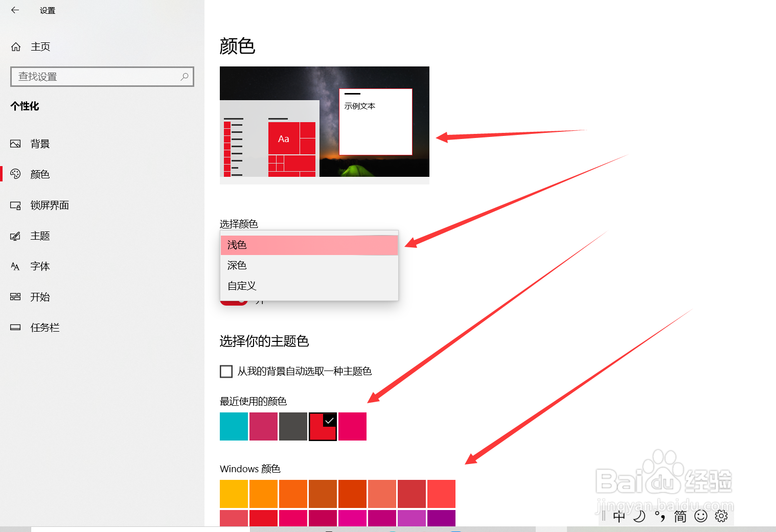776x532 pixels.
Task: Pick the second orange Windows color swatch
Action: point(263,494)
